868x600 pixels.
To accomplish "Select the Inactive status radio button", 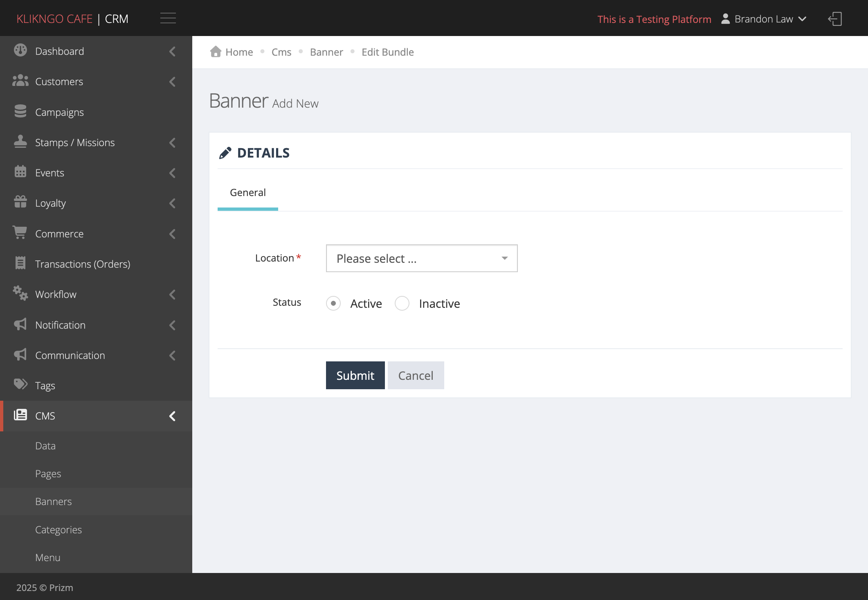I will click(402, 303).
